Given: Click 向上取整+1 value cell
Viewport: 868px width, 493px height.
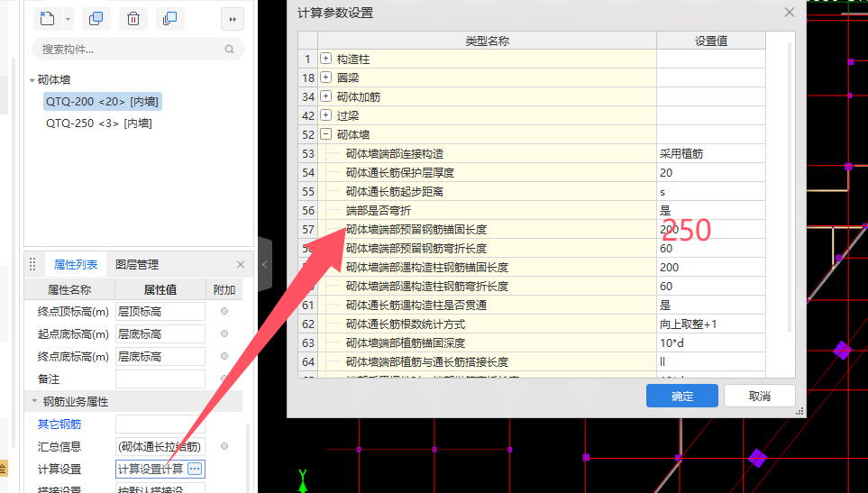Looking at the screenshot, I should click(x=711, y=324).
